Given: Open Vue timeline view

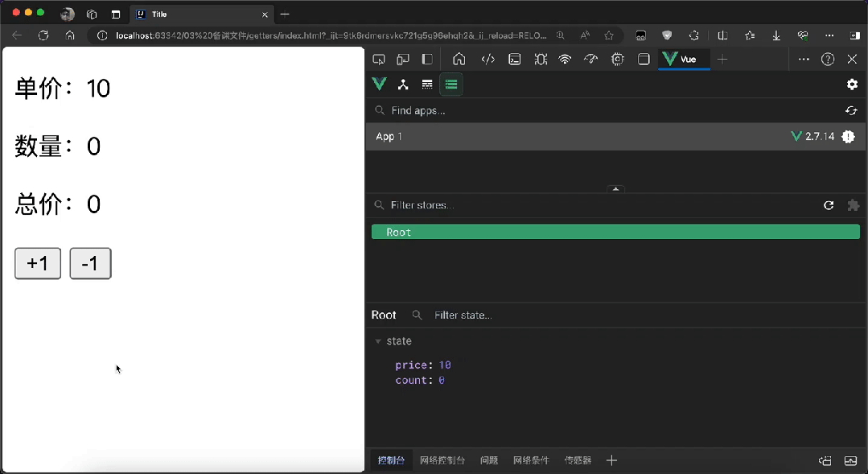Looking at the screenshot, I should tap(427, 84).
